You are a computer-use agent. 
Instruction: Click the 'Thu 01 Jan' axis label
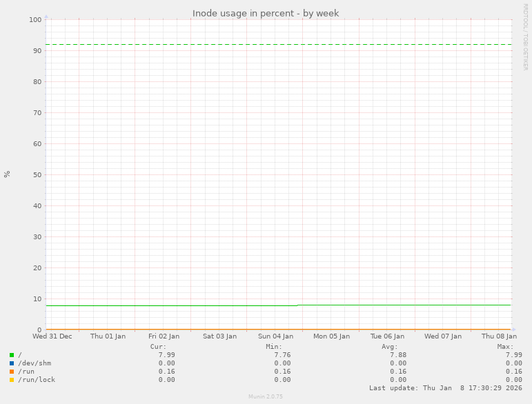108,336
